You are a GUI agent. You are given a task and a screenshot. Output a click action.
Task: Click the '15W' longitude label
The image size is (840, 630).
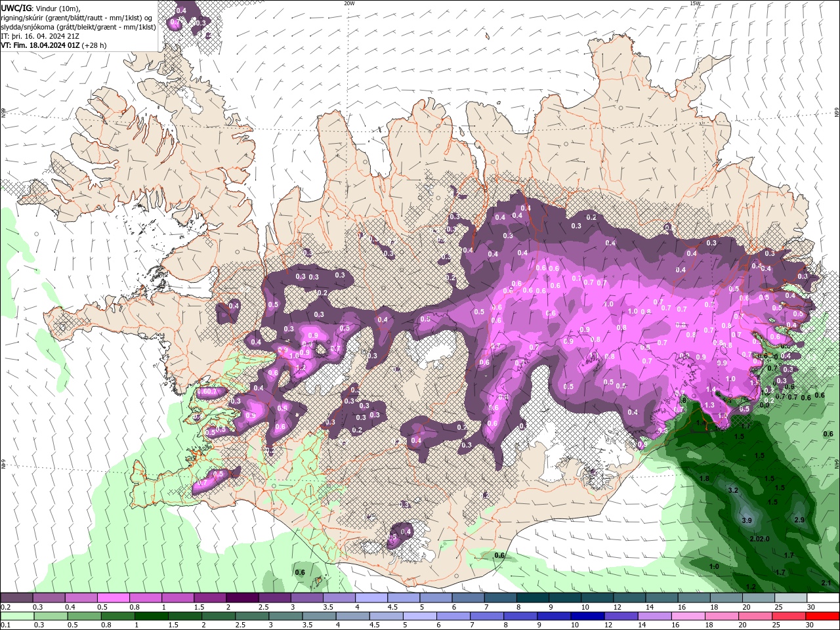[x=696, y=3]
